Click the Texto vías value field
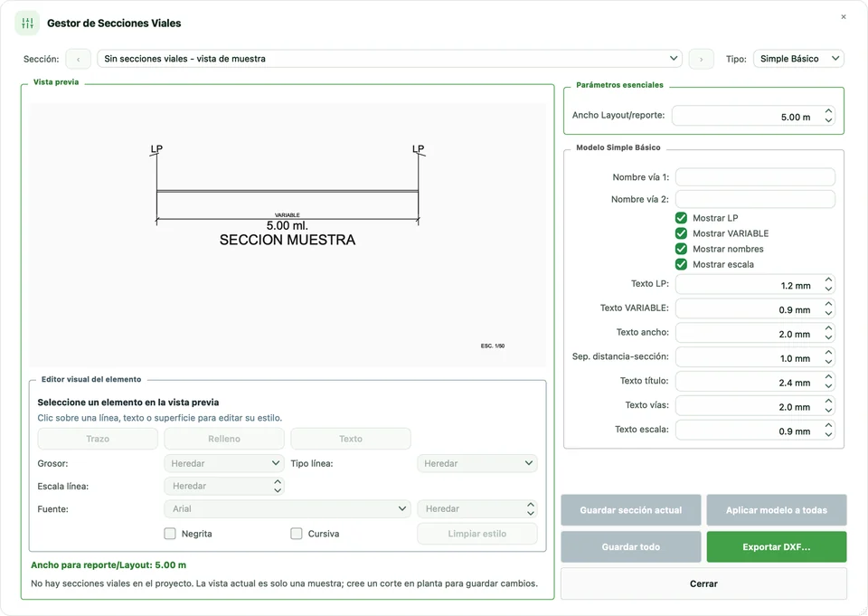This screenshot has width=868, height=616. coord(755,407)
